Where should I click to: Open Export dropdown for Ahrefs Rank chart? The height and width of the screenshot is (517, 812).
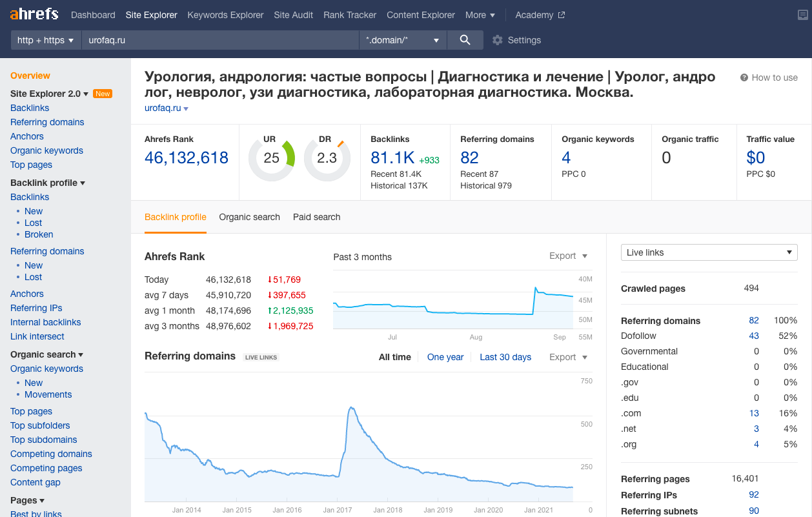pos(569,256)
